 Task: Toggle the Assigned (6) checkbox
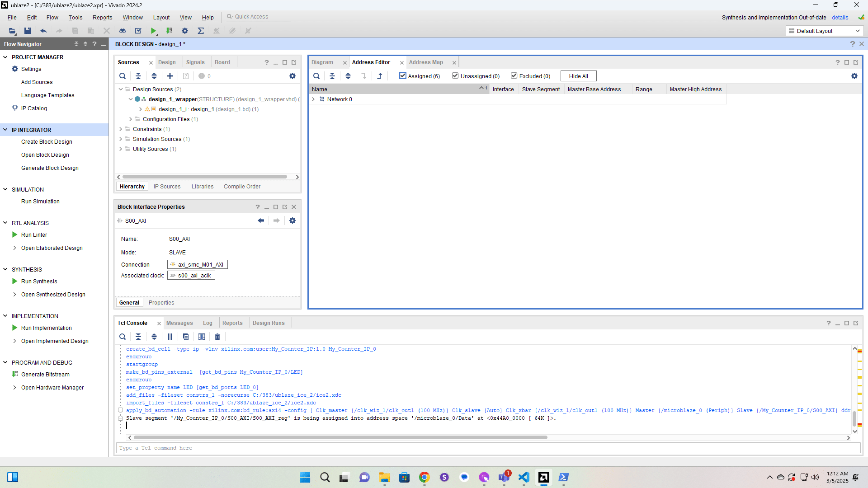(403, 76)
